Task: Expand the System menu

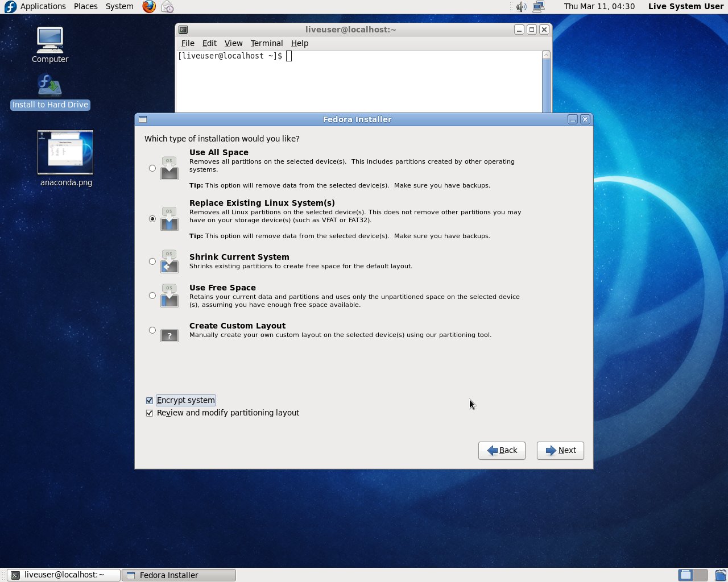Action: (119, 7)
